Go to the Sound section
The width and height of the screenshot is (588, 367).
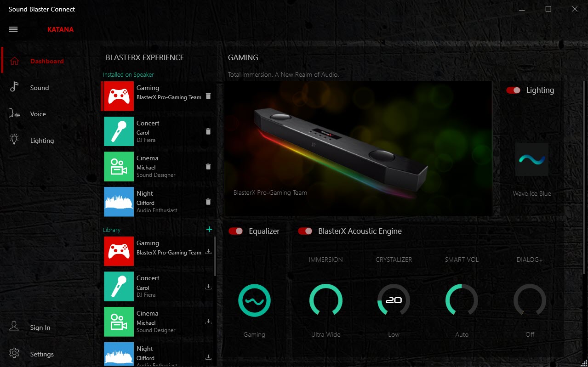point(40,88)
